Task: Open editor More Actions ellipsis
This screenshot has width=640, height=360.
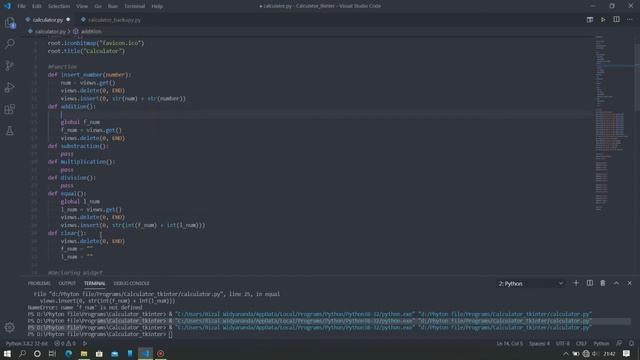Action: click(629, 20)
